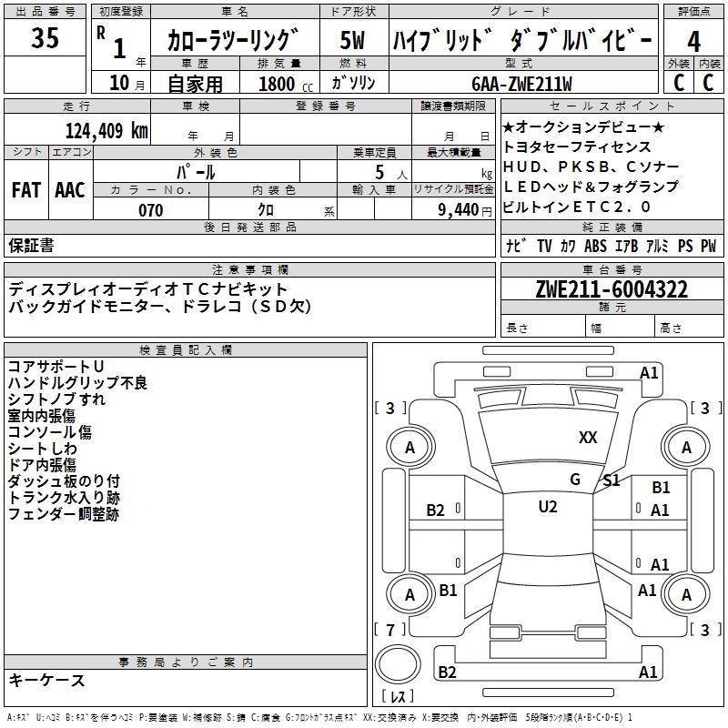
Task: Click 保証書 in later-shipped items
Action: coord(31,246)
